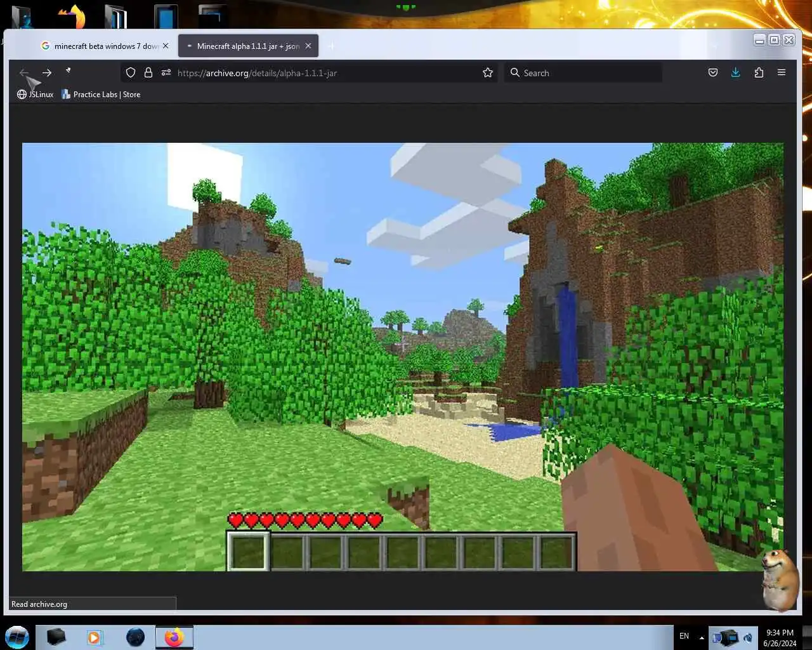
Task: Click the 'Read archive.org' status text
Action: [x=39, y=604]
